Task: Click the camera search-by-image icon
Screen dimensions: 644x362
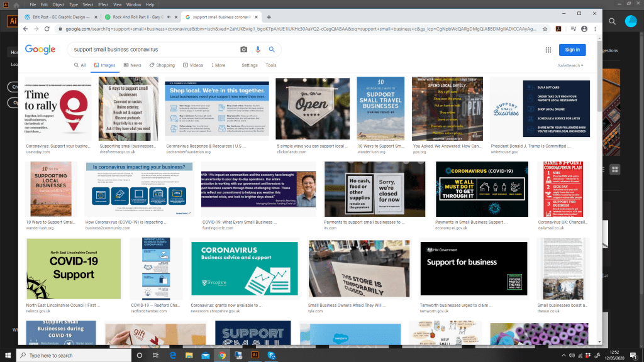Action: point(244,50)
